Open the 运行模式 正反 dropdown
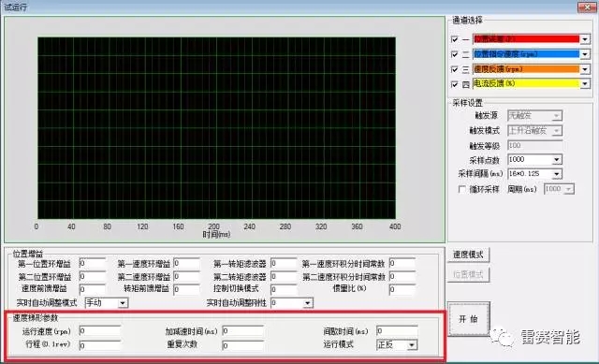 (412, 345)
